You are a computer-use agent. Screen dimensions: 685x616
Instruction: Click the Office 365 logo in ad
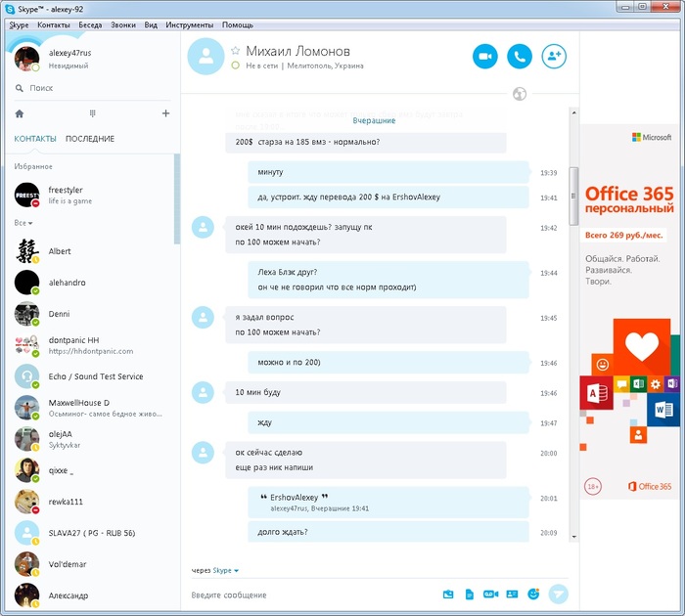[x=650, y=486]
